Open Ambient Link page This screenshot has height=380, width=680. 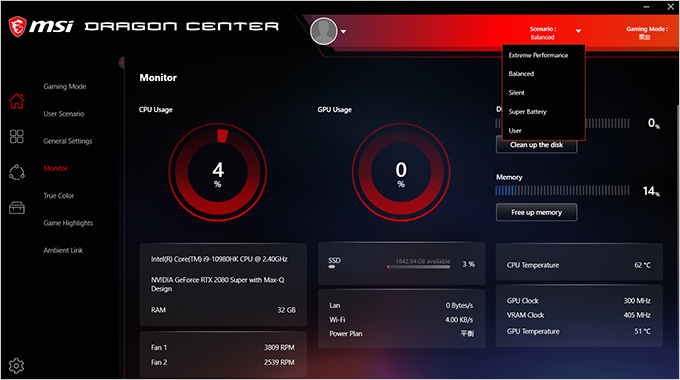[63, 250]
